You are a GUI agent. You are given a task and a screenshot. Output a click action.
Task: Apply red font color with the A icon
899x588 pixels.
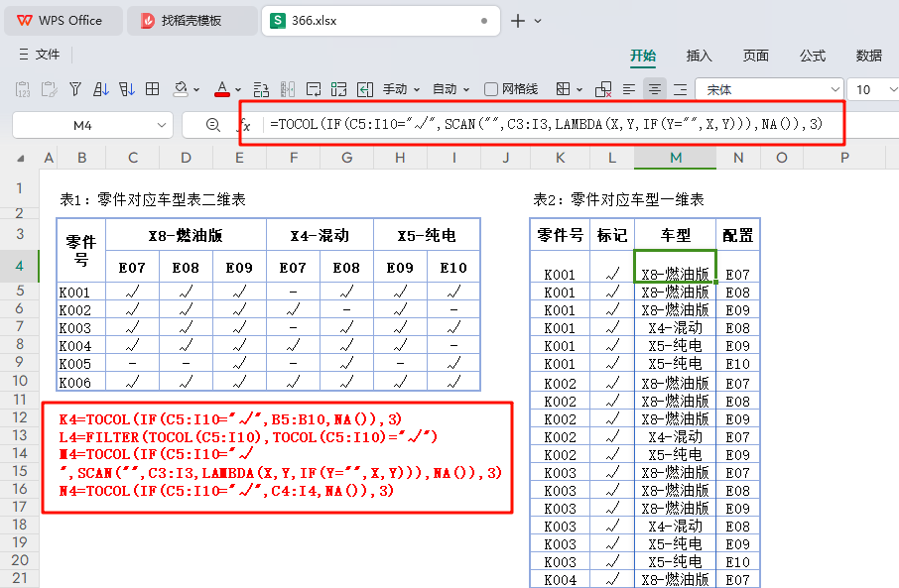point(222,89)
